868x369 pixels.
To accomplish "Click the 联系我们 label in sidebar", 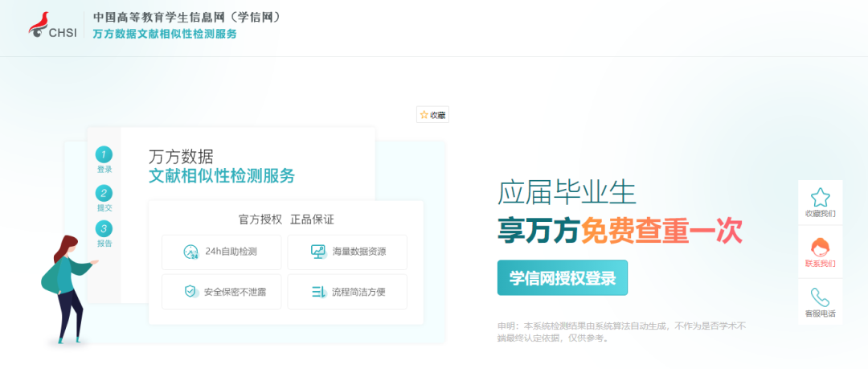I will (820, 263).
